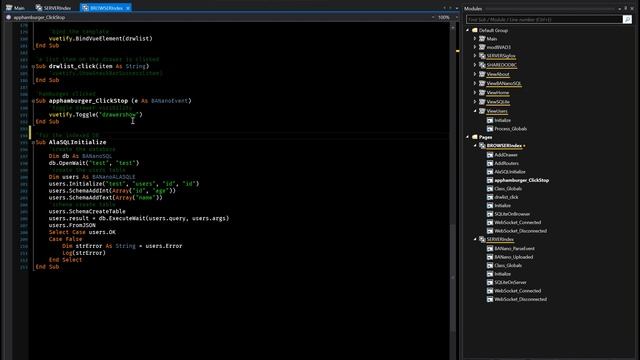Toggle the Modules panel auto-hide pin
Image resolution: width=640 pixels, height=360 pixels.
[x=626, y=8]
